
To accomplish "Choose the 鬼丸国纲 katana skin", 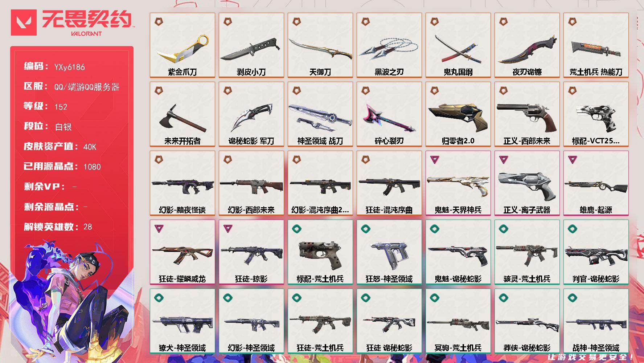I will (458, 45).
